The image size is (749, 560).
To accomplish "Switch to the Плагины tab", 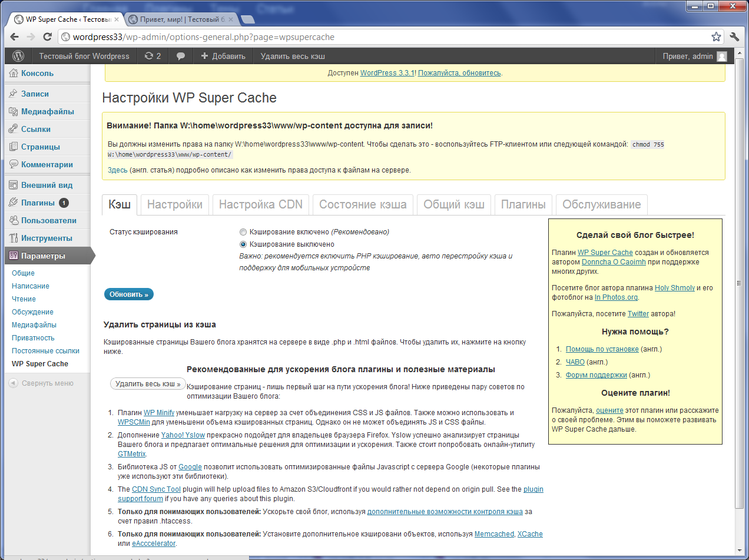I will tap(523, 205).
